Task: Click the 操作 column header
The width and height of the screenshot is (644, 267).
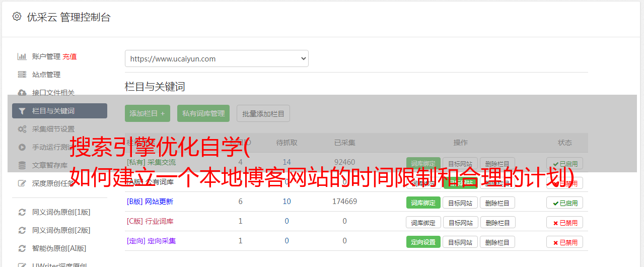Action: (x=460, y=143)
